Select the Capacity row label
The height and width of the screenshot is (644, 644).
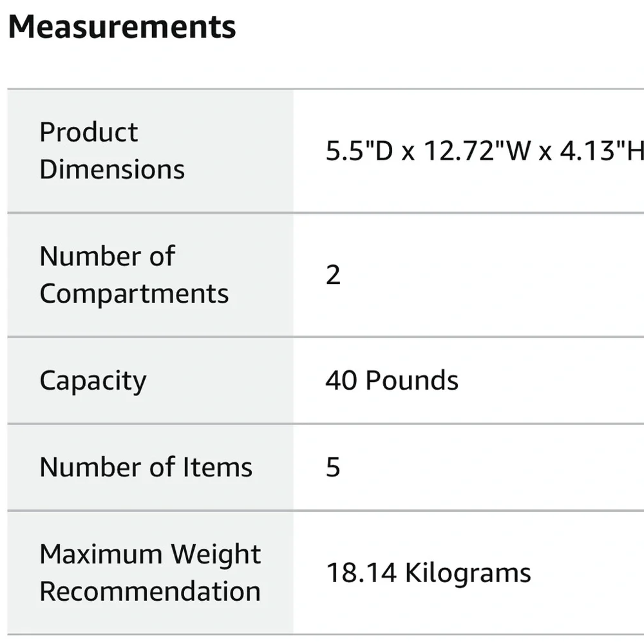point(93,381)
